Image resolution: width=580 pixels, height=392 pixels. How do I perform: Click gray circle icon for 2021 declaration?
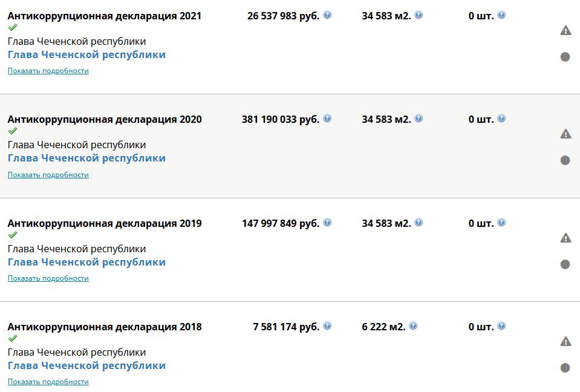(x=565, y=57)
